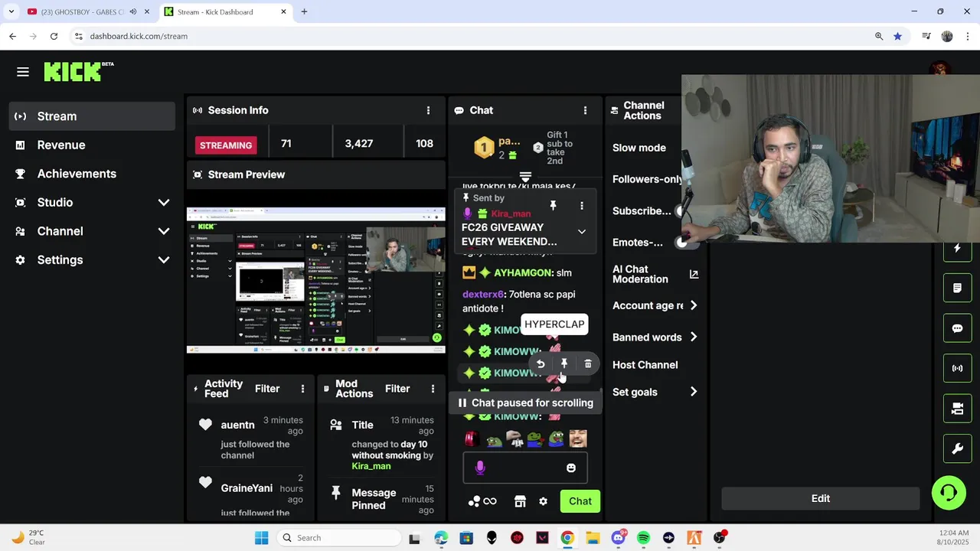Open the hamburger navigation menu
This screenshot has height=551, width=980.
tap(23, 72)
